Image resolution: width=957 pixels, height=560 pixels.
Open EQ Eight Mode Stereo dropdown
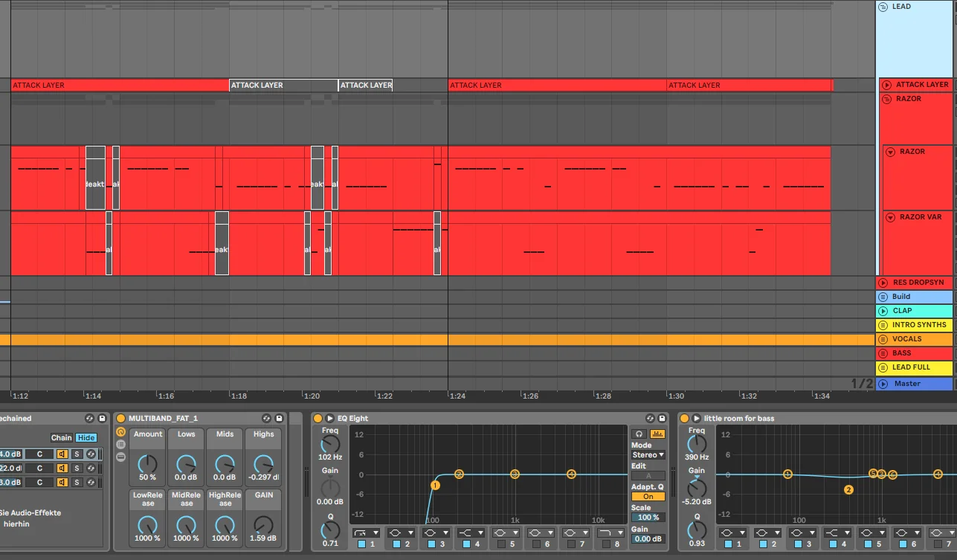(x=648, y=455)
